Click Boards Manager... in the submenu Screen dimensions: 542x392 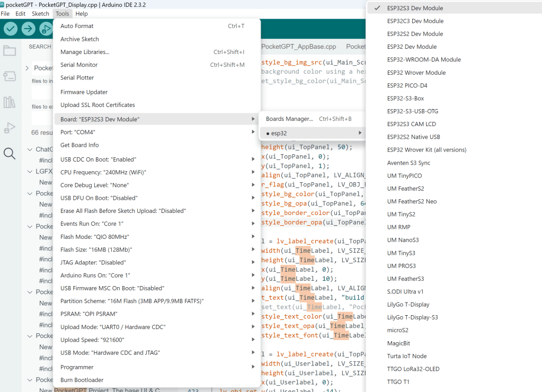pyautogui.click(x=289, y=119)
